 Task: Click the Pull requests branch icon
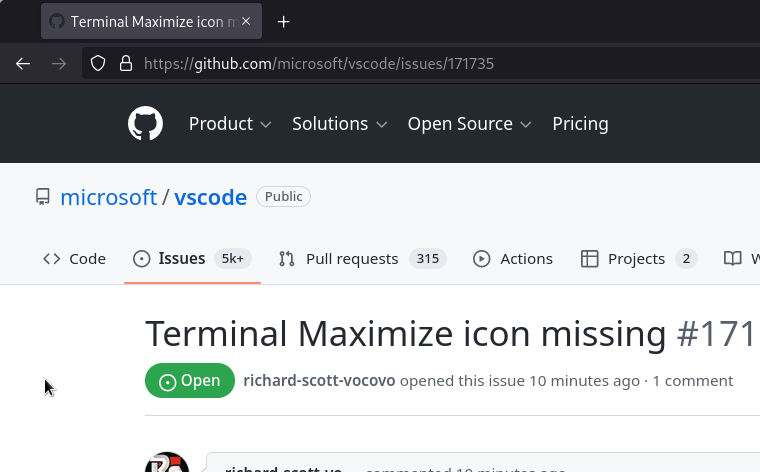click(287, 259)
